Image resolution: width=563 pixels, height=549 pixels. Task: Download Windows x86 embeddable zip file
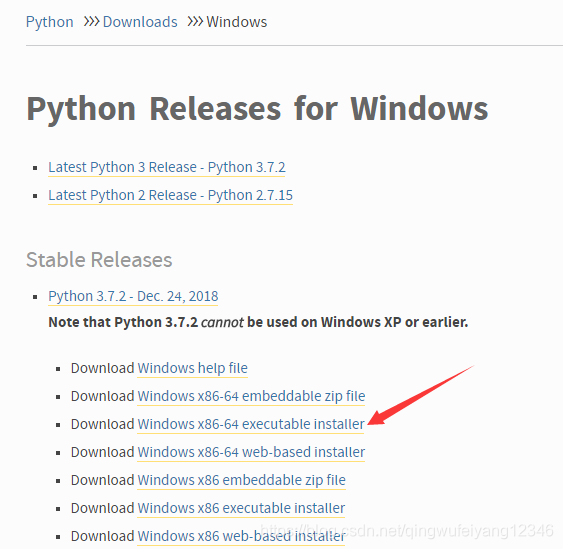(x=241, y=480)
